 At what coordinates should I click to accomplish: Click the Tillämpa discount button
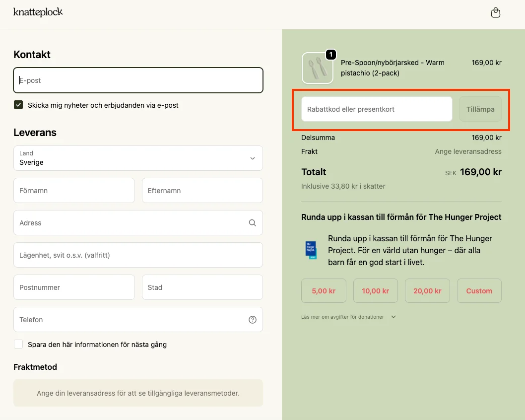click(480, 109)
